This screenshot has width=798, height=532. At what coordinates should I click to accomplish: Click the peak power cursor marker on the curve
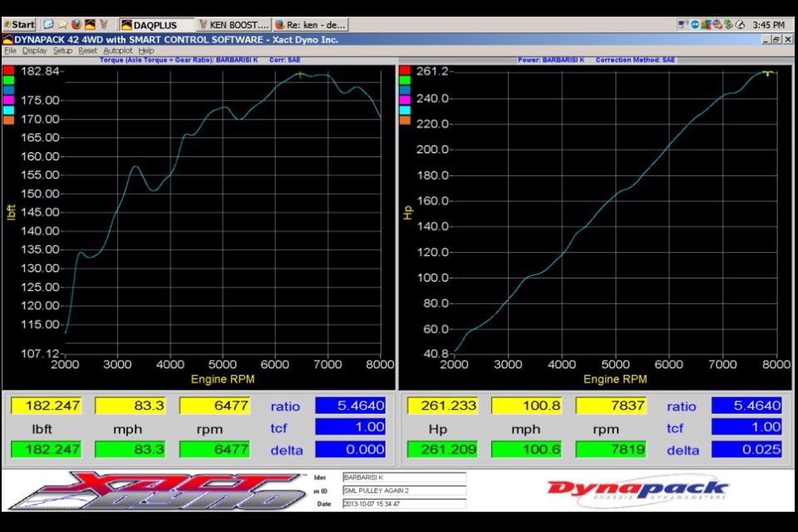[767, 73]
